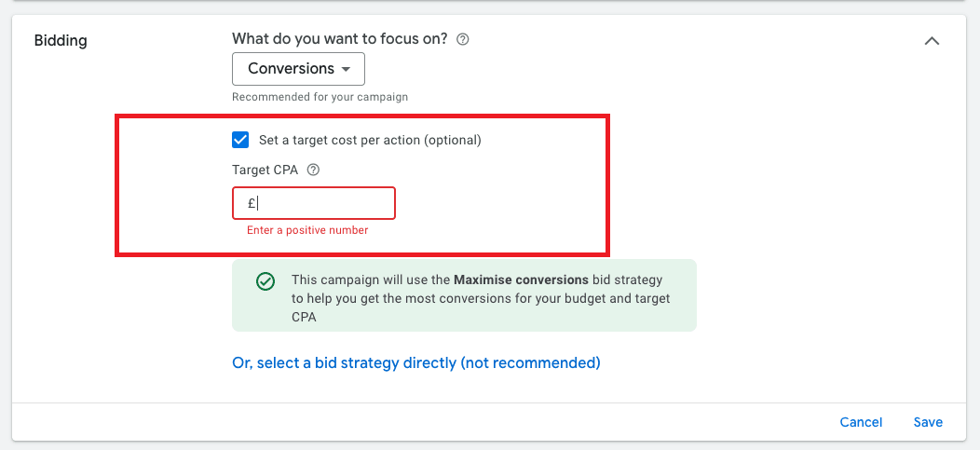
Task: Click the Target CPA help icon
Action: 313,170
